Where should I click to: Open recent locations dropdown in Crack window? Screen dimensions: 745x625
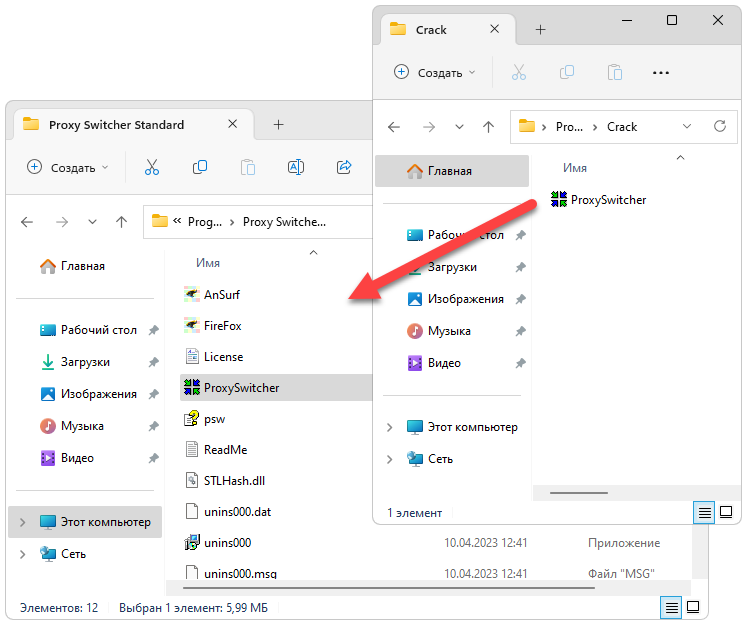tap(459, 127)
